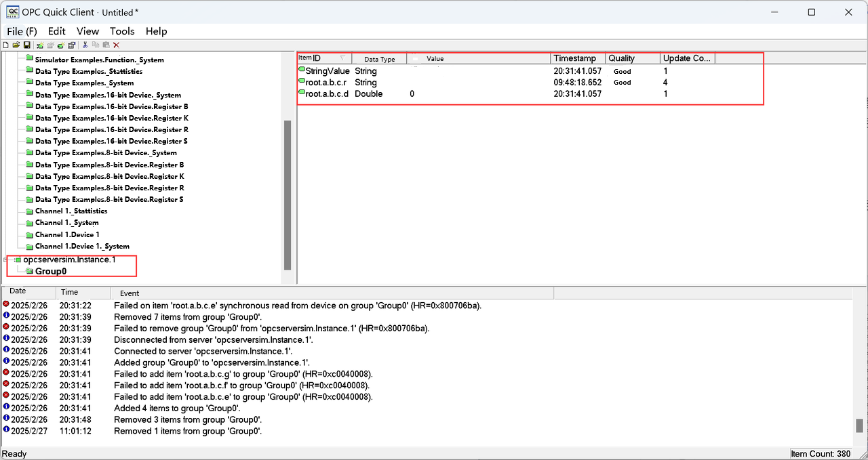Click the Cut scissors icon

[85, 45]
